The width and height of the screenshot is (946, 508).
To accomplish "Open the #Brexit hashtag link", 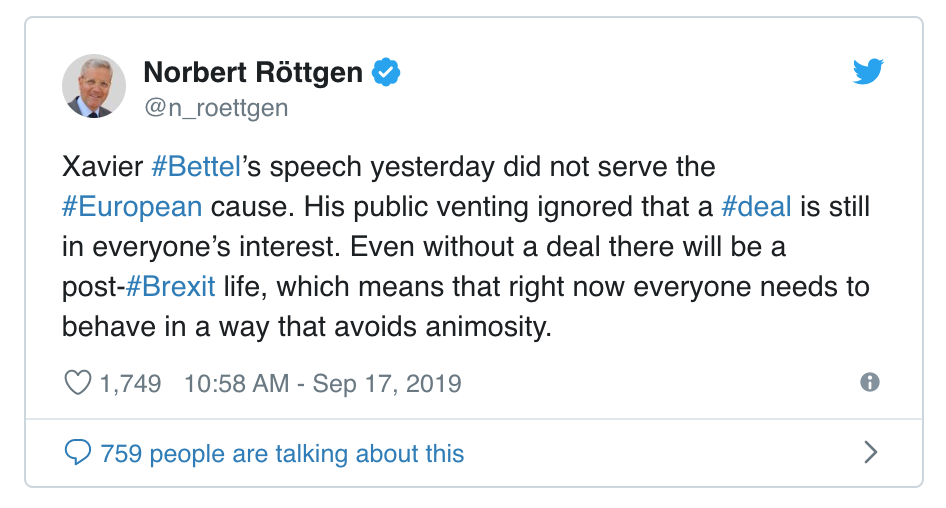I will click(170, 287).
